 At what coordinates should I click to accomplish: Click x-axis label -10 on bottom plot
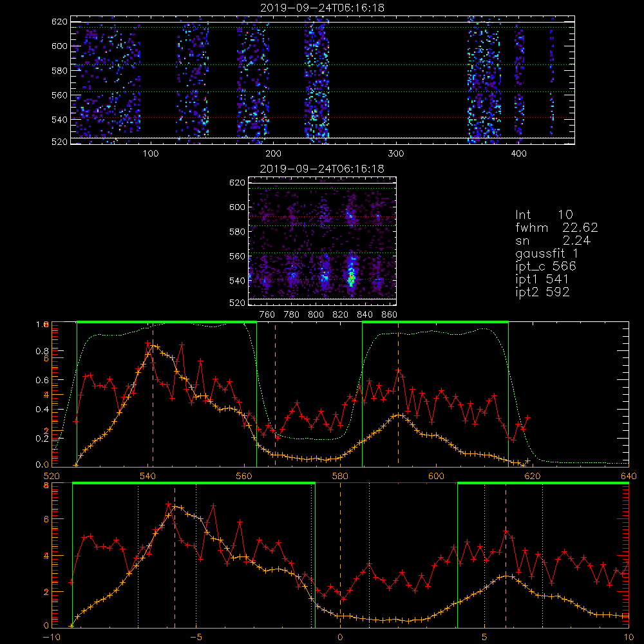click(x=52, y=638)
